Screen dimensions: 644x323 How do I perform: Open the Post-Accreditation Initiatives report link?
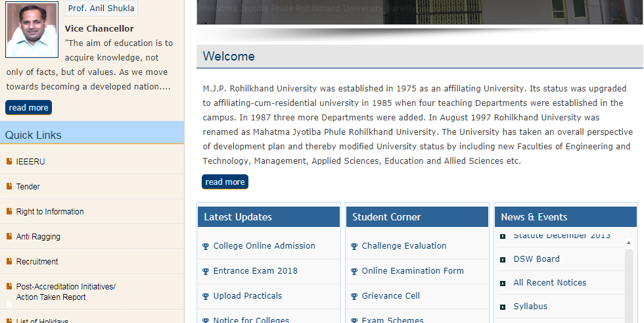(66, 292)
